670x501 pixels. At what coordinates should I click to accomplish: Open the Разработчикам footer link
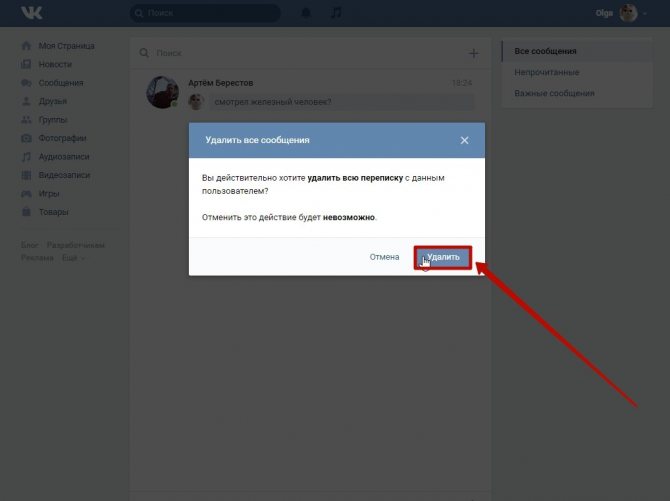click(76, 245)
